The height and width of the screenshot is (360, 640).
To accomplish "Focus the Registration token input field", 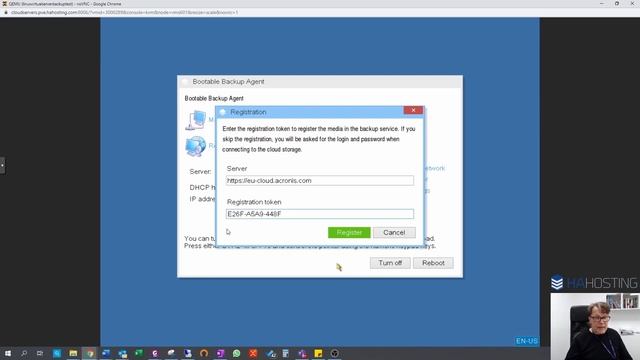I will tap(320, 214).
